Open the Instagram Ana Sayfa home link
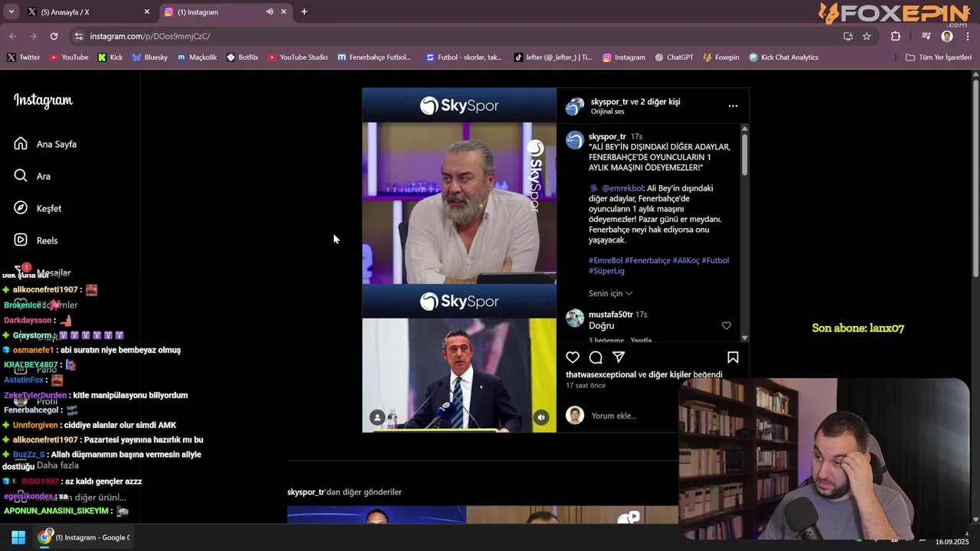The height and width of the screenshot is (551, 980). pos(45,144)
